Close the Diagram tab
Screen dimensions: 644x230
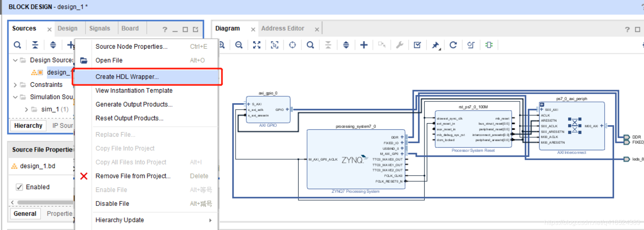(x=253, y=29)
